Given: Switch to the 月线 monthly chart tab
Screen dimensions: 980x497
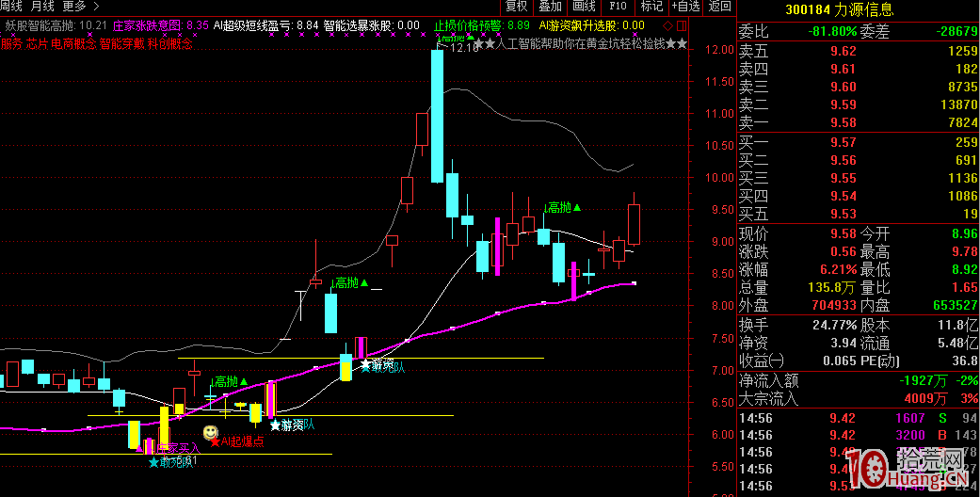Looking at the screenshot, I should pos(42,7).
